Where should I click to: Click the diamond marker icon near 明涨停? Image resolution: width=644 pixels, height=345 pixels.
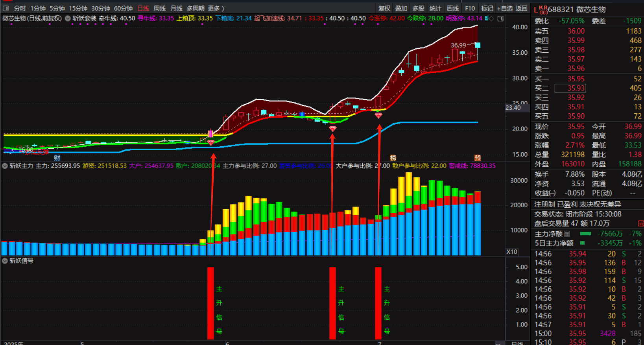pos(491,18)
